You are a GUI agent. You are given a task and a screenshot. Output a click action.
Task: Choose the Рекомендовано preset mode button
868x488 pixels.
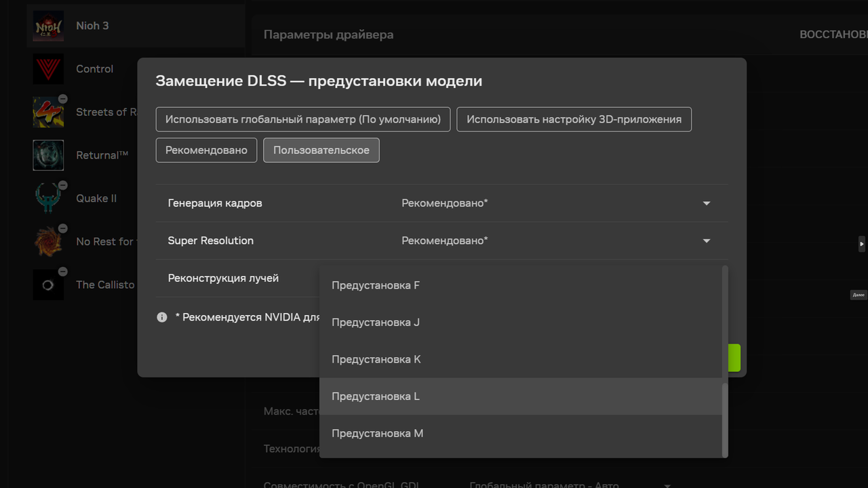206,150
